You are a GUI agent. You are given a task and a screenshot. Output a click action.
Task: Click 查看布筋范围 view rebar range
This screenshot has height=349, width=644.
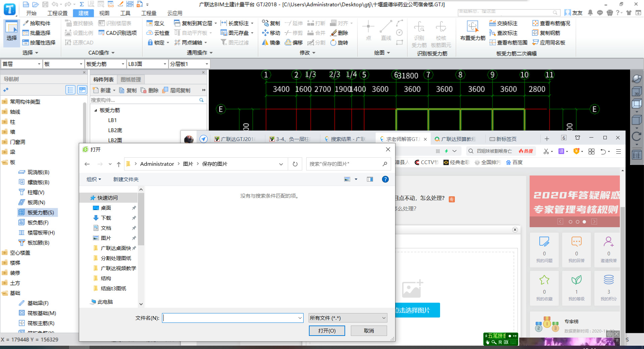coord(508,43)
